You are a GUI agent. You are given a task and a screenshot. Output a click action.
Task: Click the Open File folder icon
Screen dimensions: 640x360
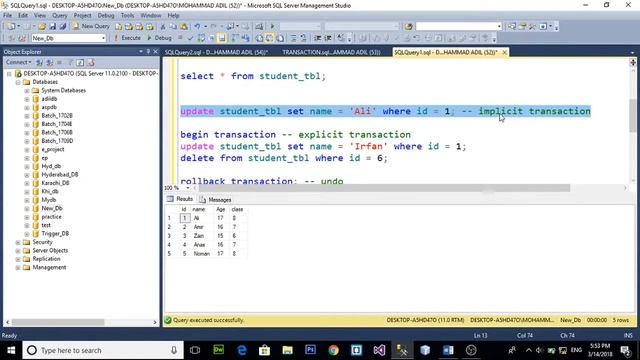pyautogui.click(x=42, y=27)
